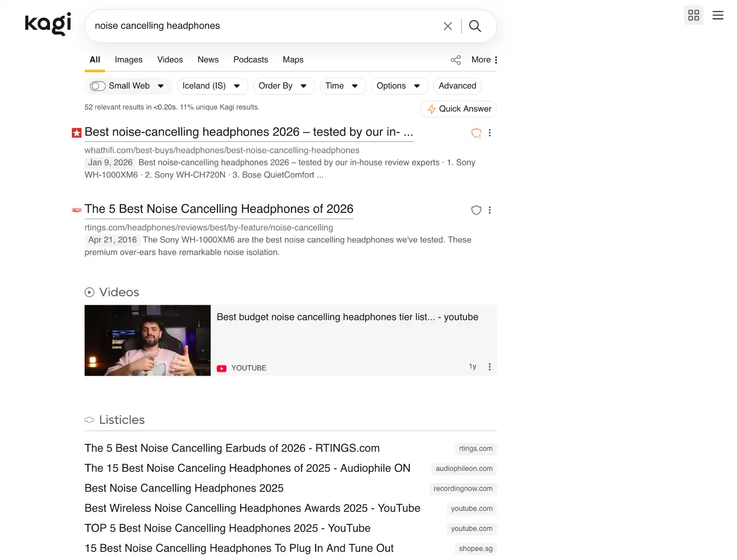Click the shield icon on the rtings result

pos(476,210)
